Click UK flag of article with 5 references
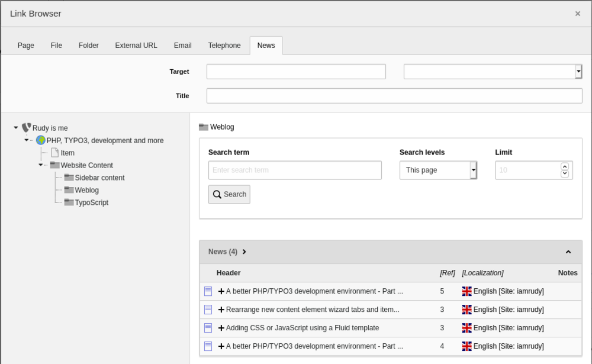The width and height of the screenshot is (592, 364). point(466,291)
